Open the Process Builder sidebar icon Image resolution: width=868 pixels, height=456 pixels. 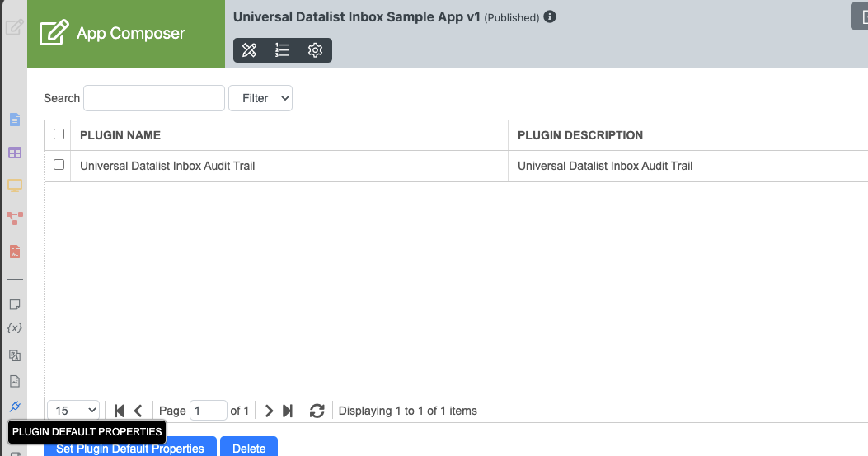click(x=14, y=219)
